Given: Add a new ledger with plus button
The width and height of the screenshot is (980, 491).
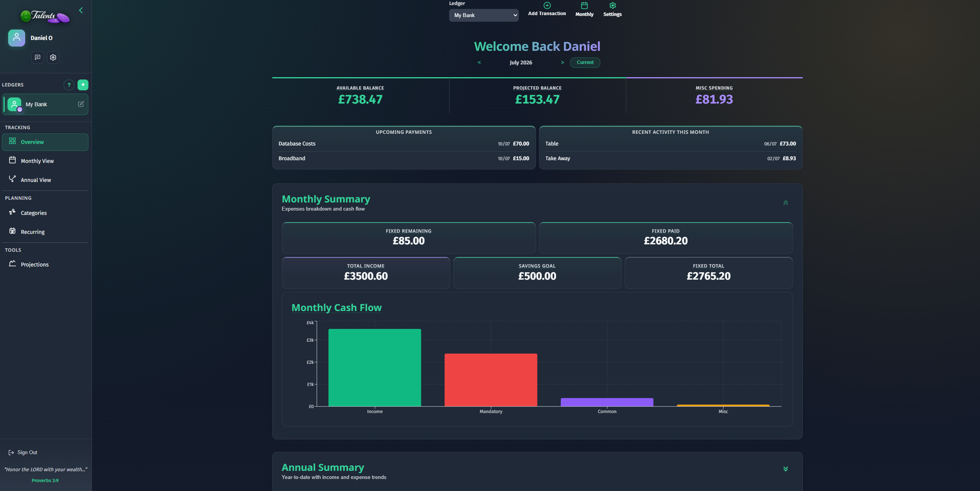Looking at the screenshot, I should (x=83, y=85).
